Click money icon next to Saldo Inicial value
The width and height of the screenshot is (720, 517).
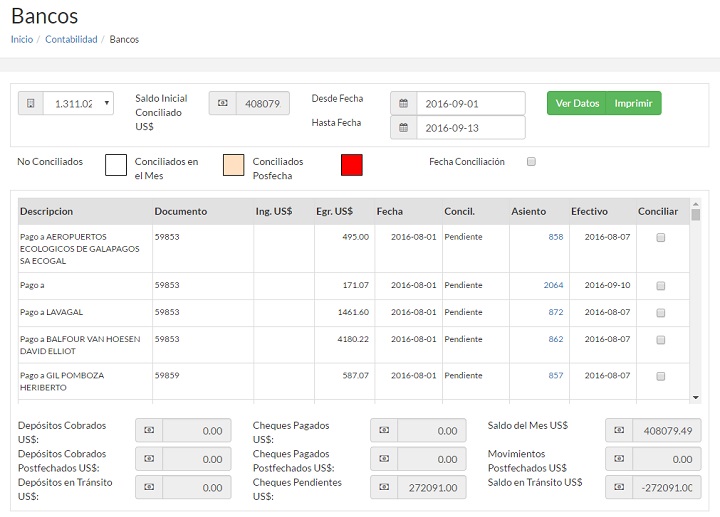pos(222,103)
